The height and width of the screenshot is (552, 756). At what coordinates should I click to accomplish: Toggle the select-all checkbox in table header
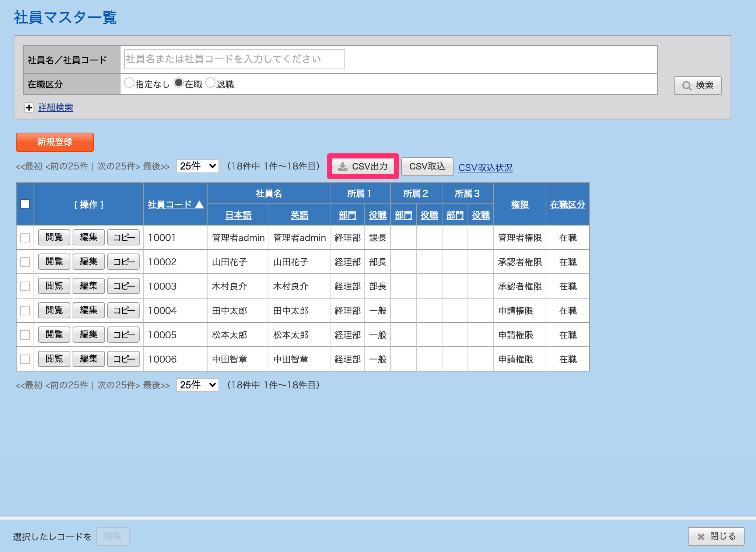[x=25, y=204]
